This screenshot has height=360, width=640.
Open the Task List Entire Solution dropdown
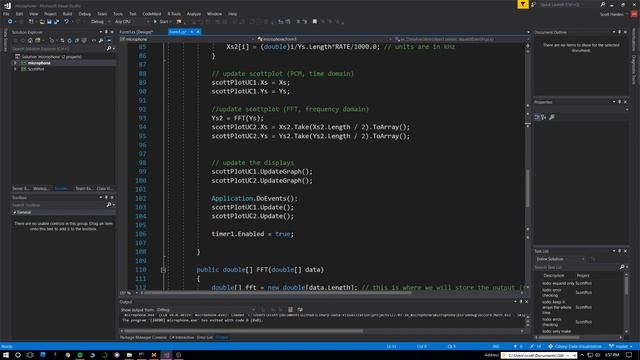(x=560, y=259)
